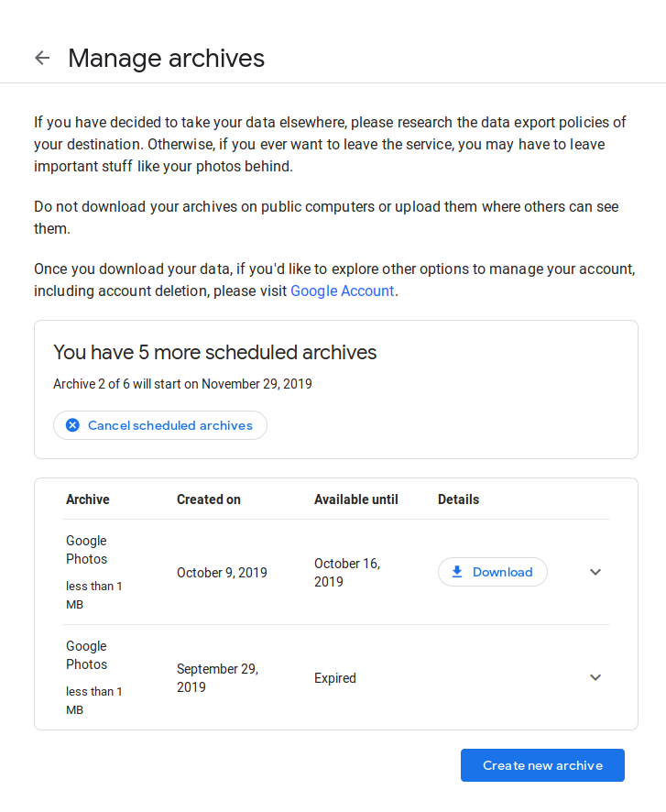
Task: Click the Manage archives page title
Action: [166, 58]
